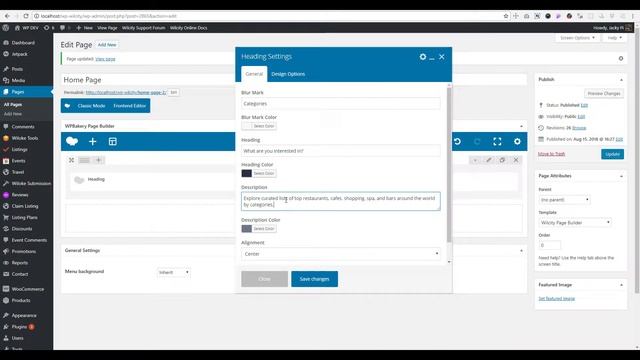
Task: Click the Heading text field
Action: tap(340, 151)
